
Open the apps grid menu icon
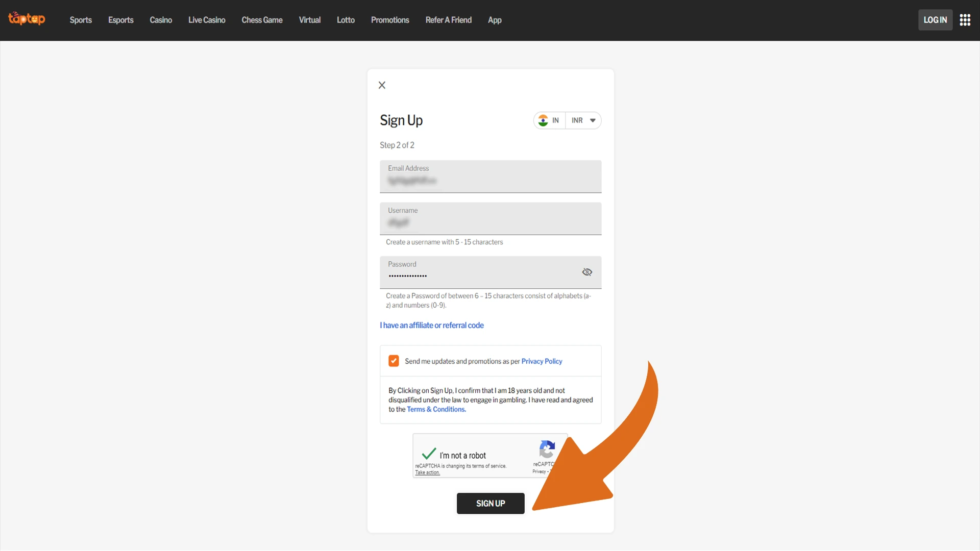[965, 20]
